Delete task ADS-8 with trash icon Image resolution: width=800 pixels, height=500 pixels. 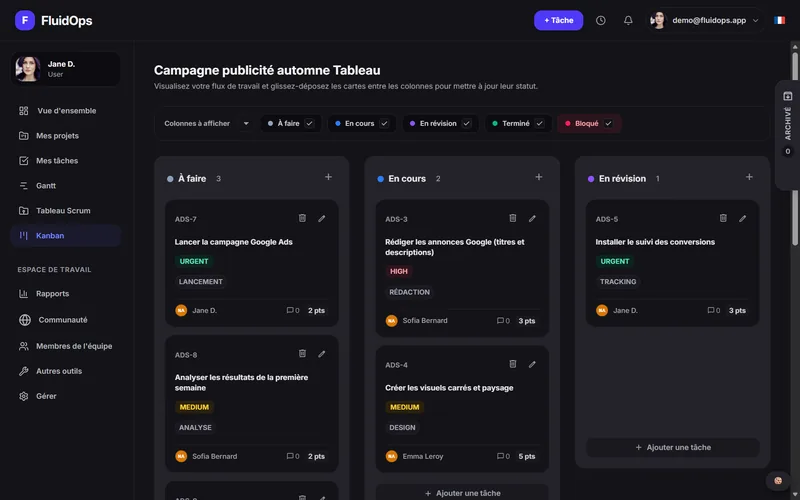point(302,354)
